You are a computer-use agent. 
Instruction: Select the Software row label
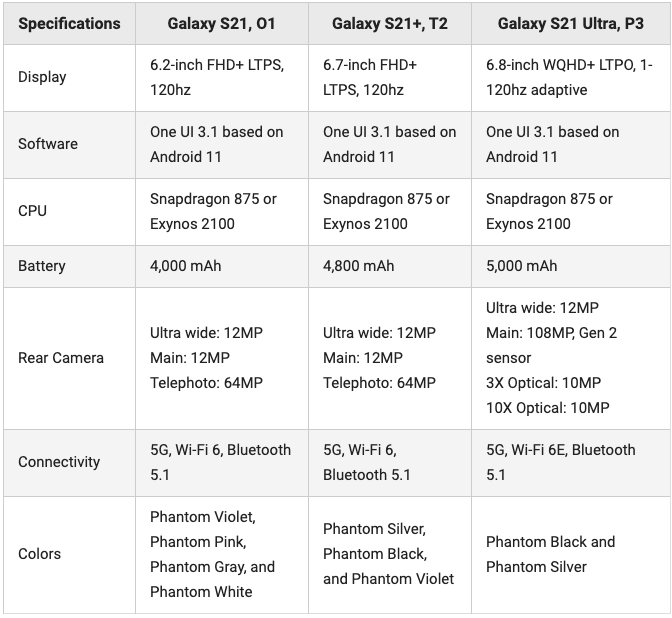48,144
